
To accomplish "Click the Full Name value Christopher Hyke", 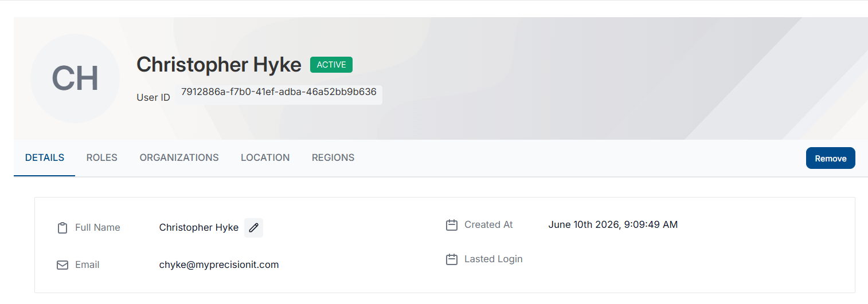I will point(199,227).
